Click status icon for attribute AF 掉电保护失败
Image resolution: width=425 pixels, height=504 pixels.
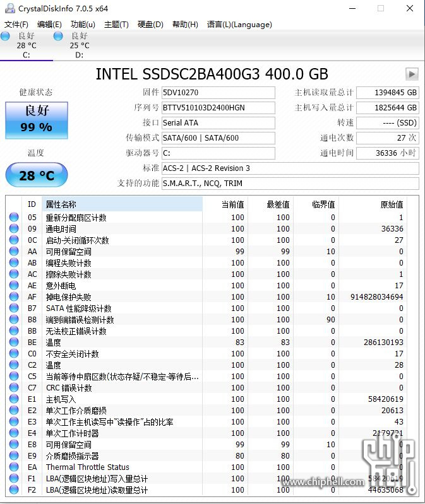[x=14, y=296]
